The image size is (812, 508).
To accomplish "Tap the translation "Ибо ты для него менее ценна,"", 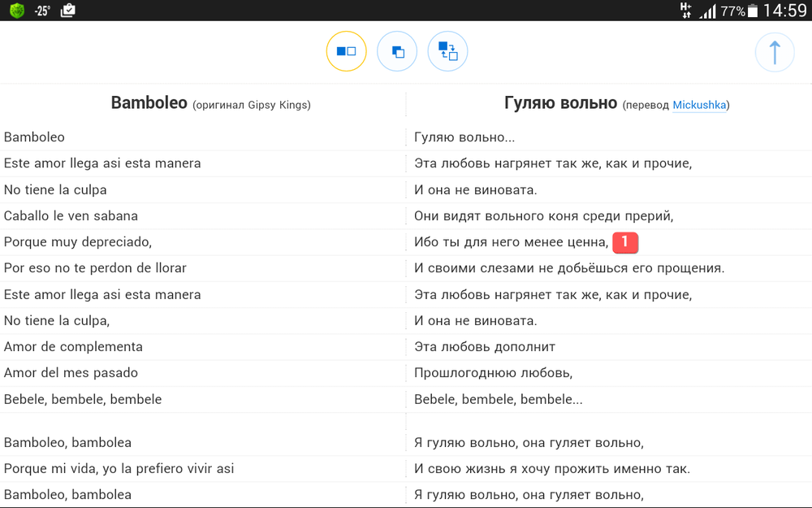I will click(511, 241).
